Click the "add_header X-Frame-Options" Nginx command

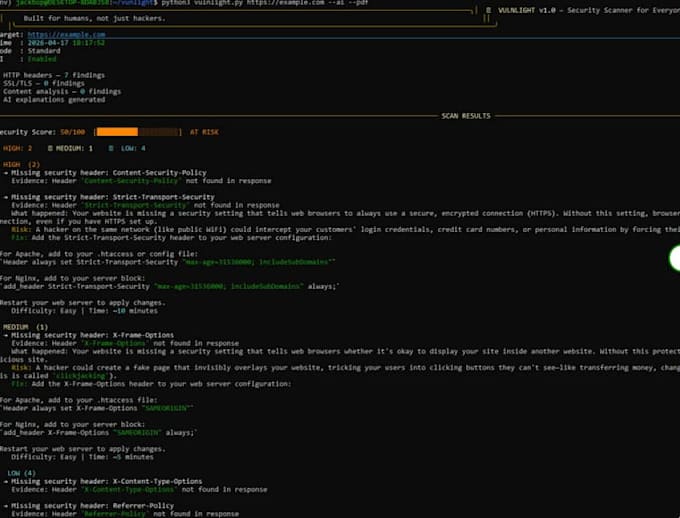[x=99, y=433]
